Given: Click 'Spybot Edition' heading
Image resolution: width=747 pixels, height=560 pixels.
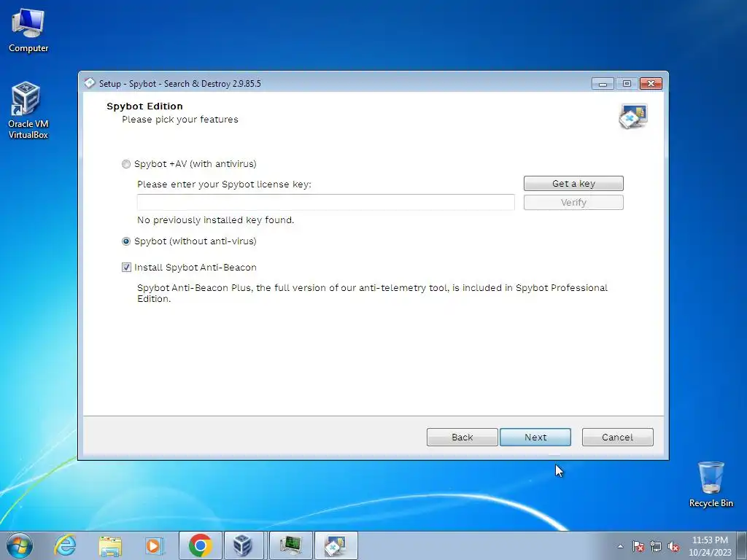Looking at the screenshot, I should click(144, 106).
